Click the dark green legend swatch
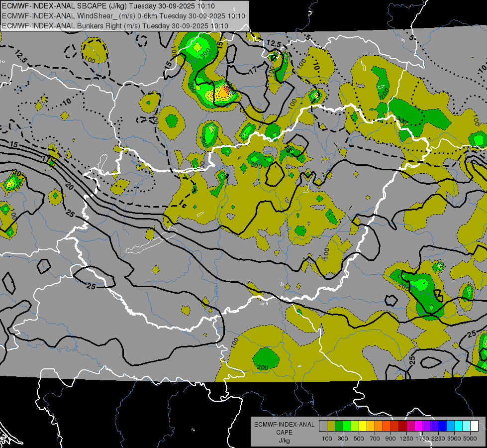This screenshot has width=487, height=448. [339, 426]
